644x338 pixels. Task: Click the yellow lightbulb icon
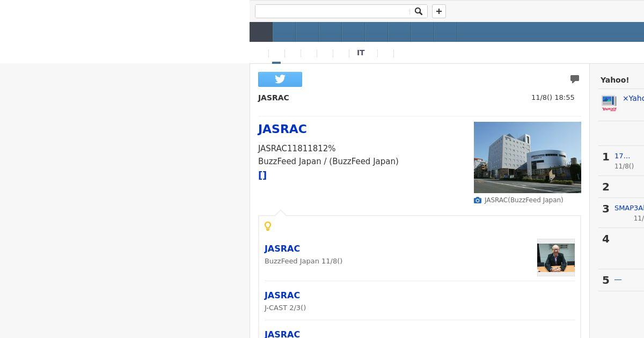(268, 226)
